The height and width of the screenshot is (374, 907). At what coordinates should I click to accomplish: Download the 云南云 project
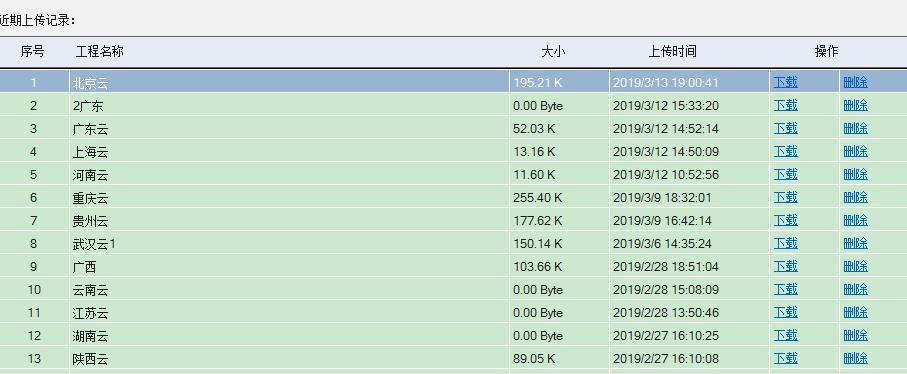(x=786, y=289)
